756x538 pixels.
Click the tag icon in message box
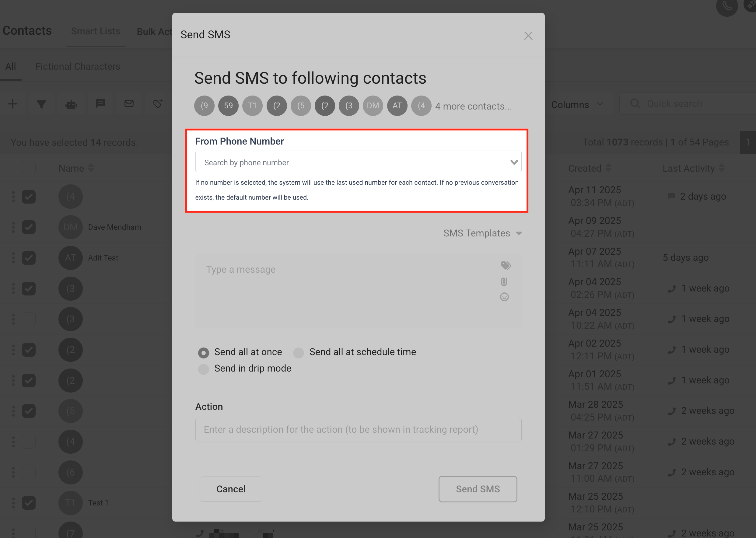coord(505,265)
